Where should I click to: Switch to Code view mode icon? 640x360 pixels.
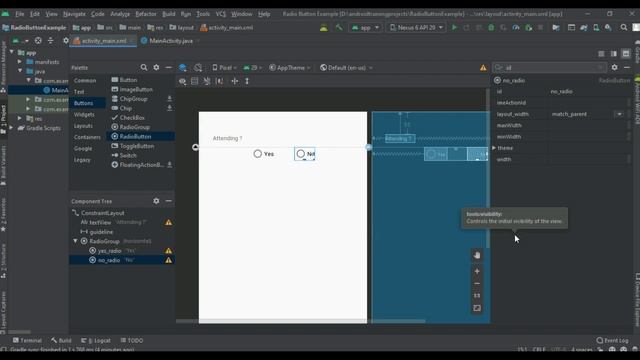(x=601, y=53)
